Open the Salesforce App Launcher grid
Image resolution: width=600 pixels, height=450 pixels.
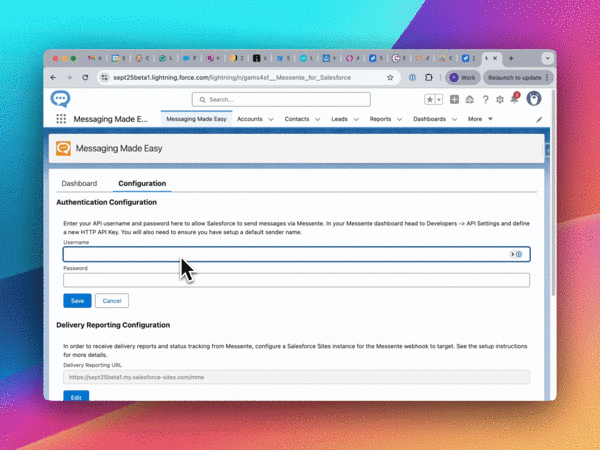click(61, 119)
